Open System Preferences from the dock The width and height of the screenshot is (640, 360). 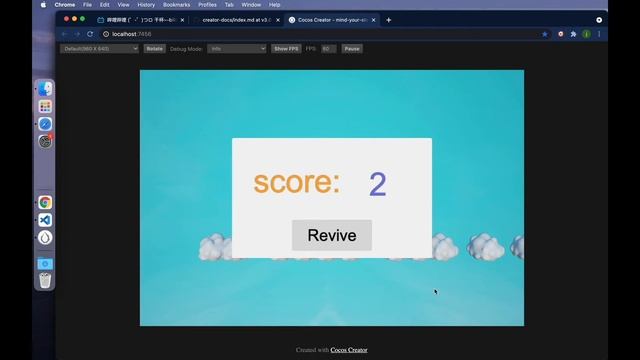click(45, 141)
